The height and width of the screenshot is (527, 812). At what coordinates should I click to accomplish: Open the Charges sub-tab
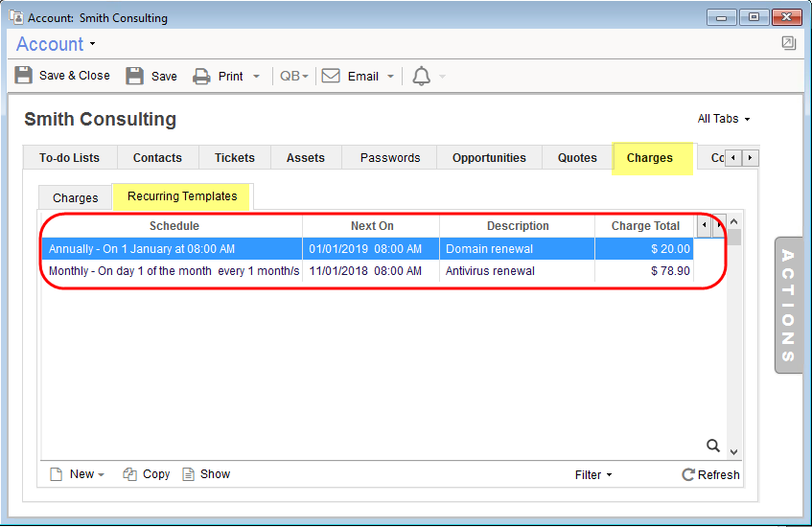(76, 198)
